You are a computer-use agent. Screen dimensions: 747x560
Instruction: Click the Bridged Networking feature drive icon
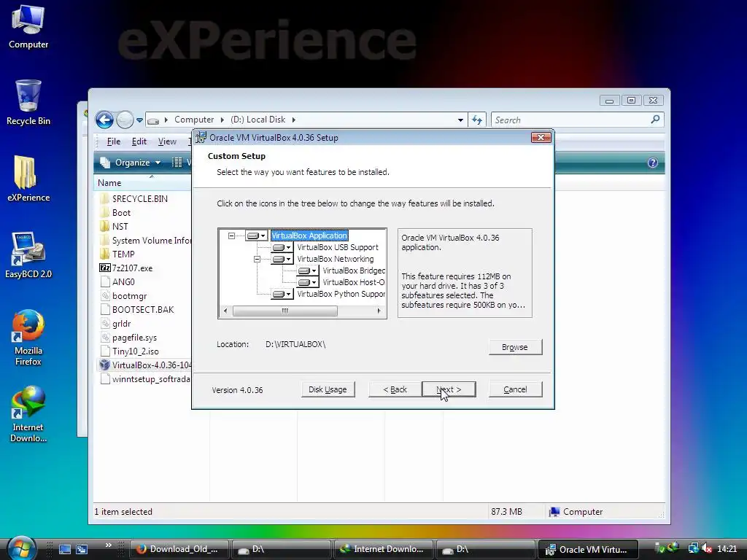pos(307,271)
